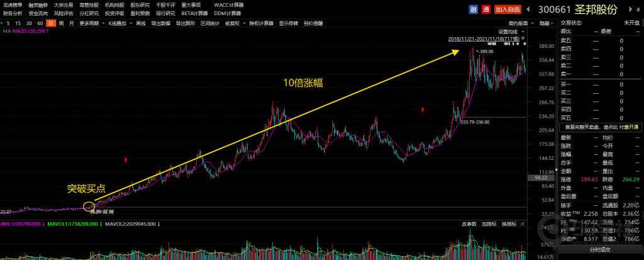This screenshot has height=260, width=644.
Task: Click the red 通 stock connect badge
Action: point(486,9)
